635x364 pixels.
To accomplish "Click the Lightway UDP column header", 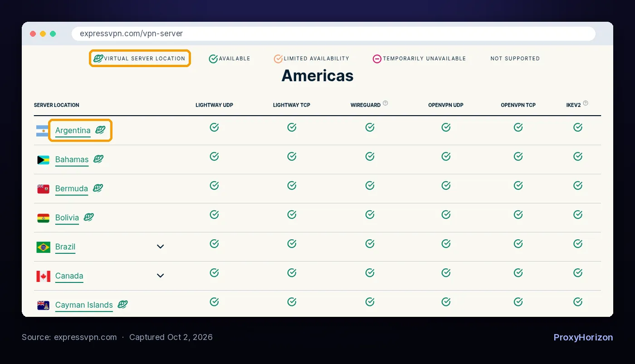I will point(215,105).
